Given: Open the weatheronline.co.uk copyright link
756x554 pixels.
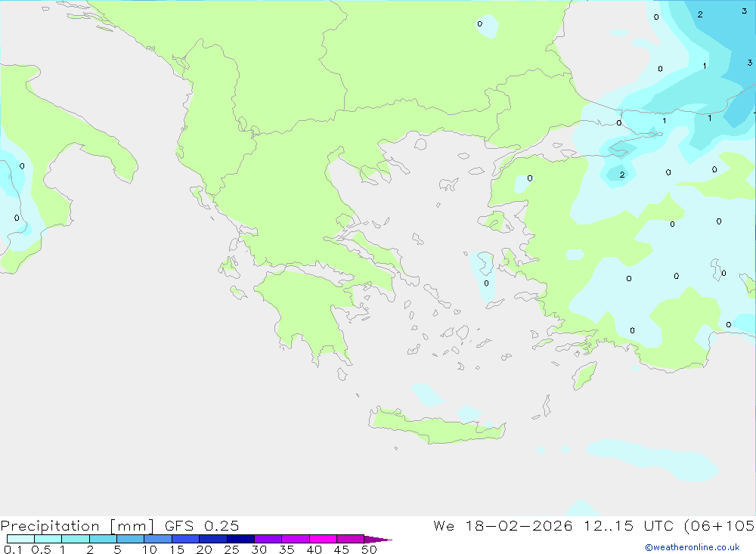Looking at the screenshot, I should (x=692, y=547).
